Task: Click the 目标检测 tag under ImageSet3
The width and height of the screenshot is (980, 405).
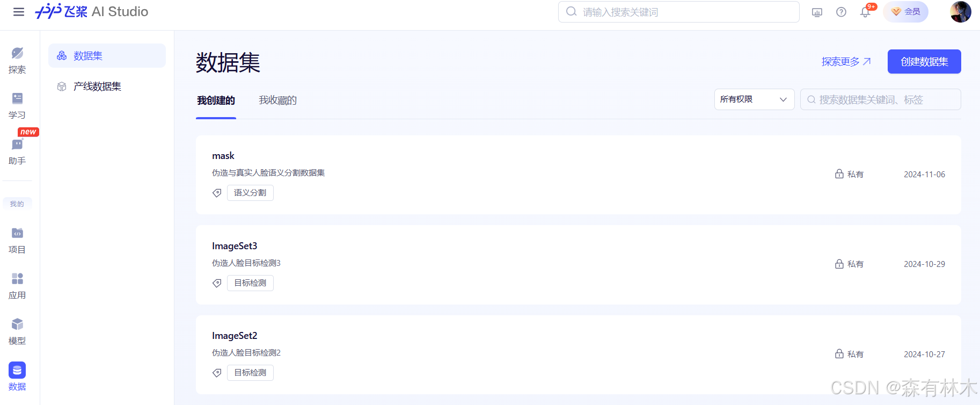Action: 250,283
